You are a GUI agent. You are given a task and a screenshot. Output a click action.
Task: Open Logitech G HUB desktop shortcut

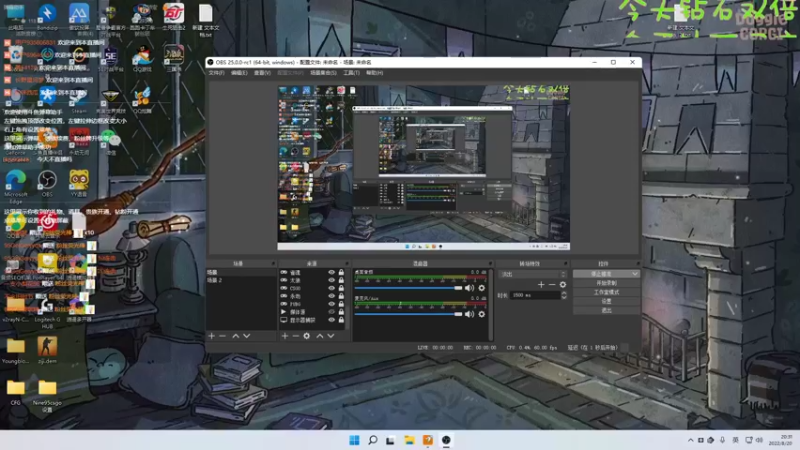click(47, 313)
